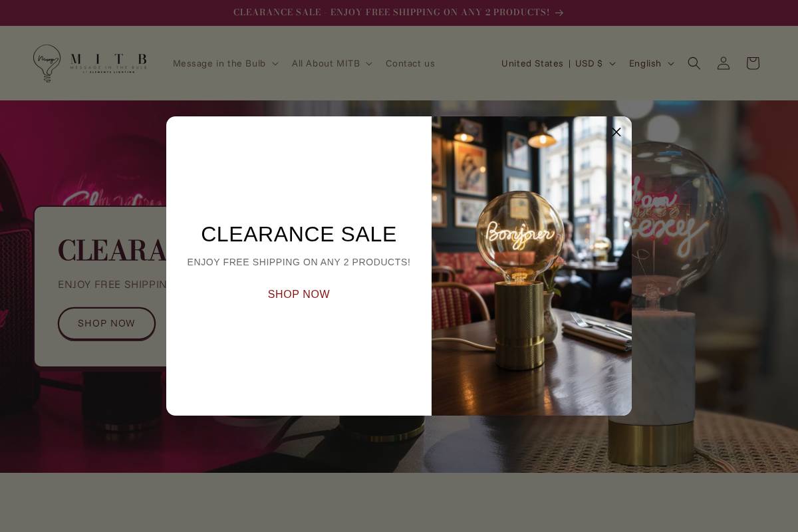
Task: Expand the Message in the Bulb menu
Action: pyautogui.click(x=225, y=63)
